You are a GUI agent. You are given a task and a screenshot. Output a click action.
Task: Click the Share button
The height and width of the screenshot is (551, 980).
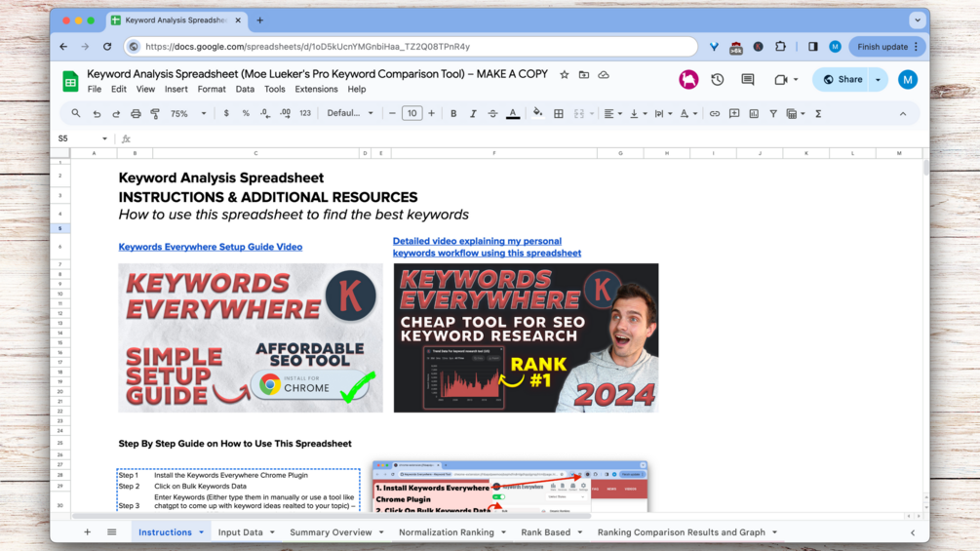(x=842, y=79)
